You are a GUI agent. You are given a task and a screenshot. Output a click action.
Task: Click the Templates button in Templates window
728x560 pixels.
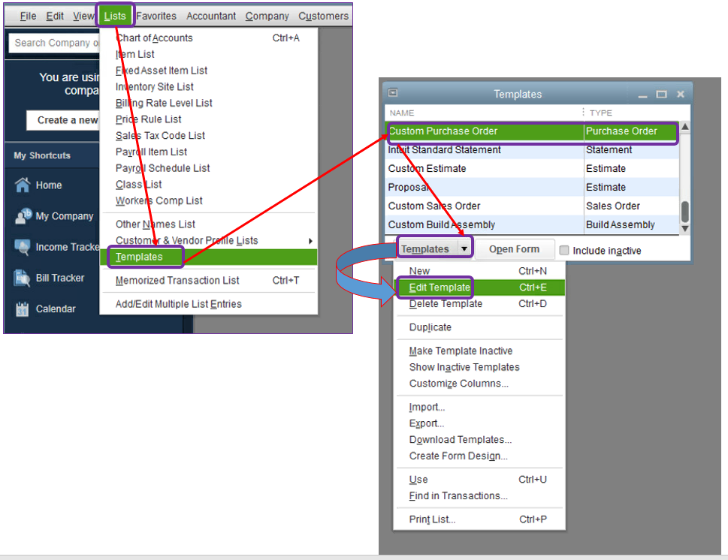[x=425, y=249]
